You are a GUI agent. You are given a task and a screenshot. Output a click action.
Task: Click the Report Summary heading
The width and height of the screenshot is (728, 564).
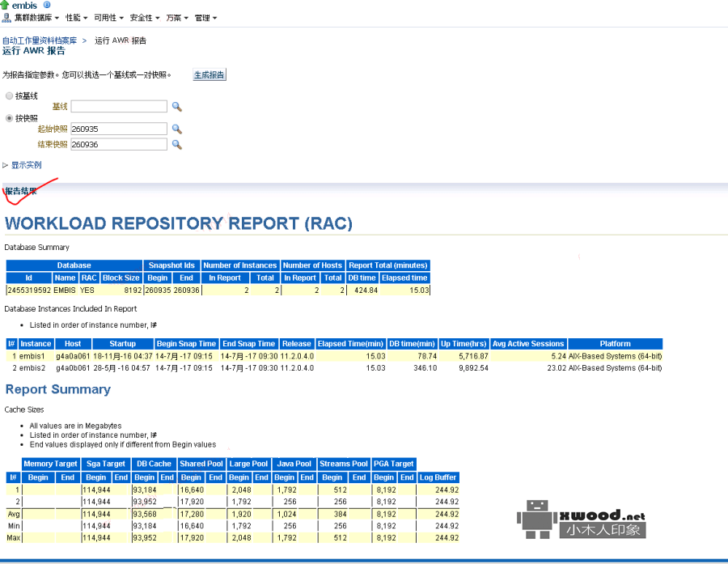pos(58,389)
